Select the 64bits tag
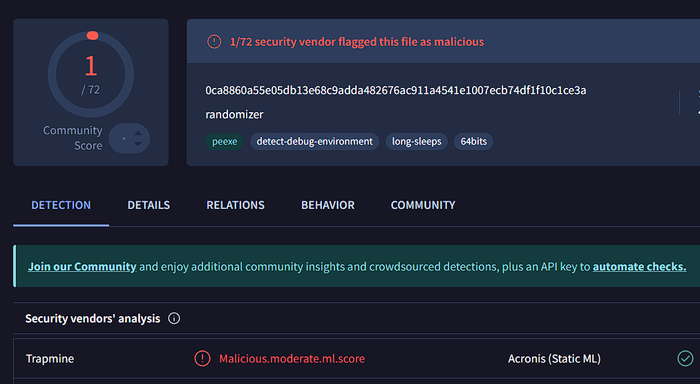Image resolution: width=700 pixels, height=384 pixels. coord(474,142)
